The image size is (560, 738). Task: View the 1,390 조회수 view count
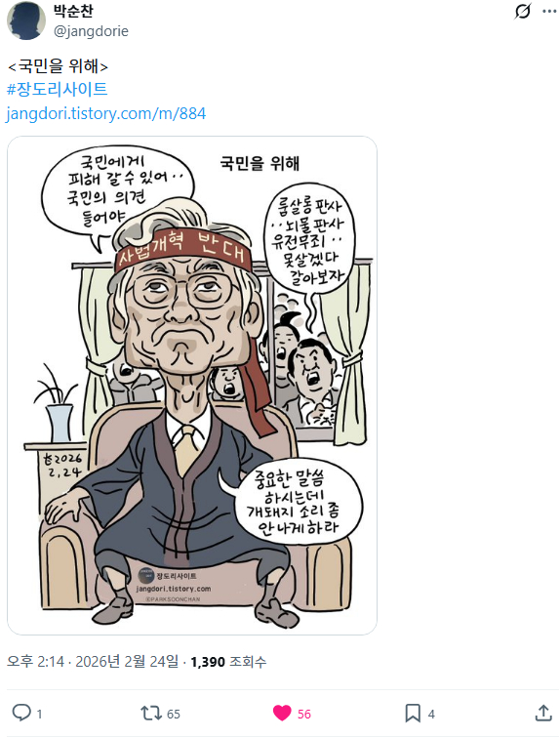click(228, 662)
